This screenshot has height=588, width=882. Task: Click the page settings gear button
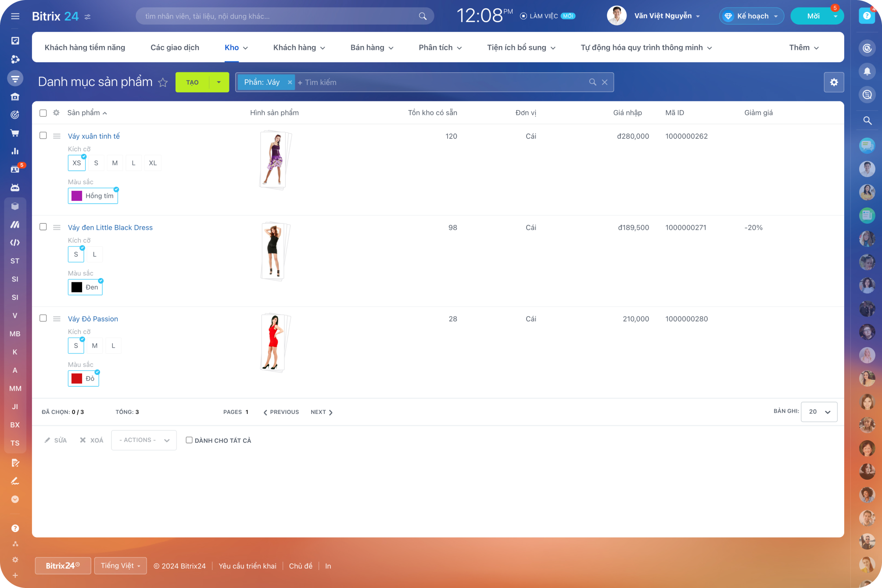(x=834, y=82)
